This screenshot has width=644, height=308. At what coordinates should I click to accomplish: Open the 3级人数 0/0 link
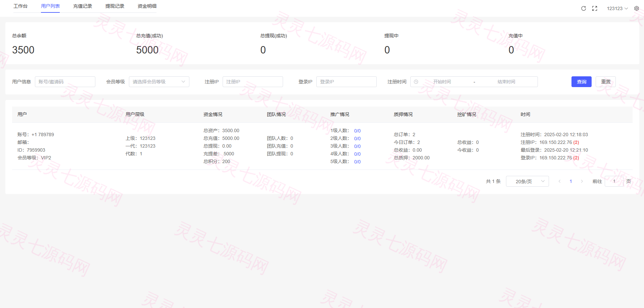tap(357, 146)
